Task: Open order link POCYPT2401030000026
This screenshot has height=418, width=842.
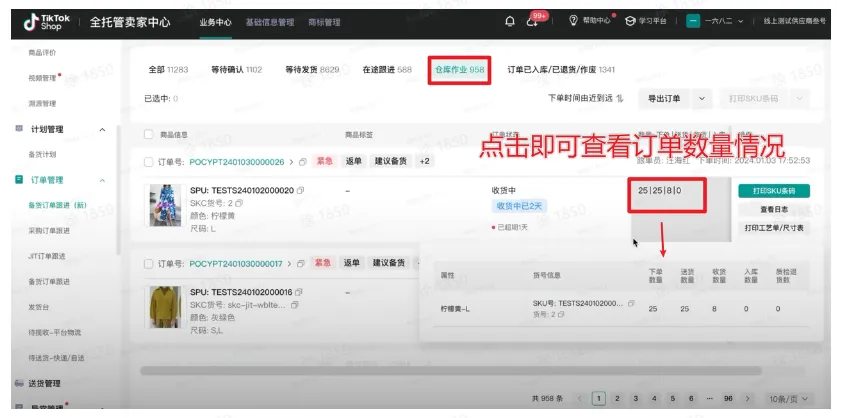Action: point(237,162)
